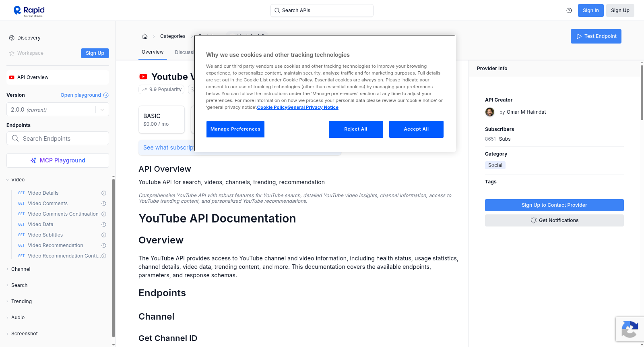Click the YouTube icon beside API Overview

point(12,77)
